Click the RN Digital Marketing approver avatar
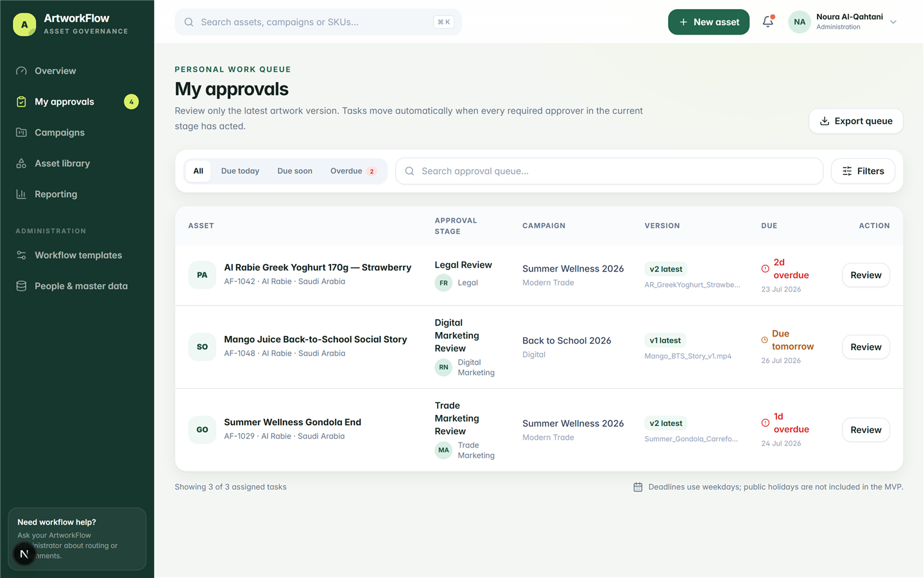 [443, 367]
